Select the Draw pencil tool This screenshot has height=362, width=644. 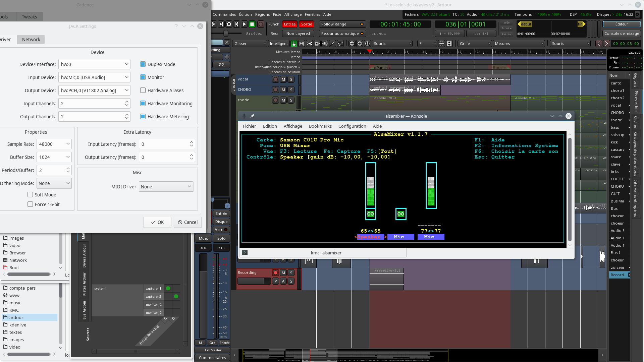333,44
